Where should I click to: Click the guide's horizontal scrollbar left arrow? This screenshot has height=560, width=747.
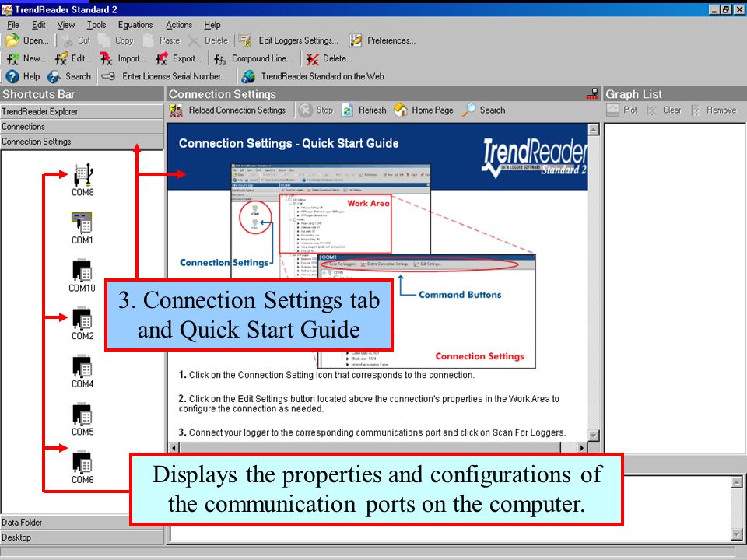pos(174,448)
